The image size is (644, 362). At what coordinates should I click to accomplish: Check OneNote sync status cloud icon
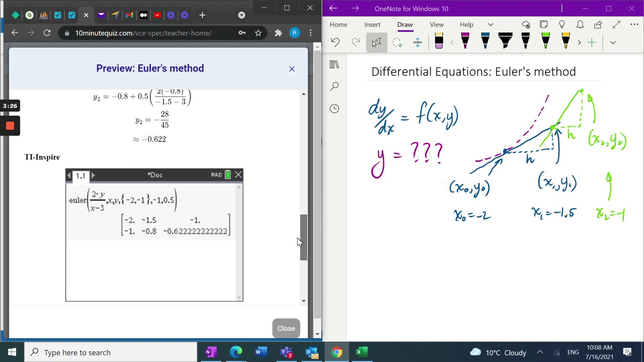tap(526, 25)
